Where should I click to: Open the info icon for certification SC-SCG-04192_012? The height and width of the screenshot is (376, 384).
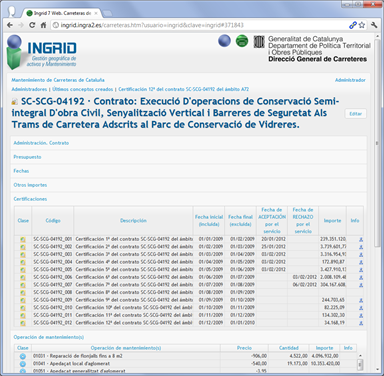tap(361, 323)
